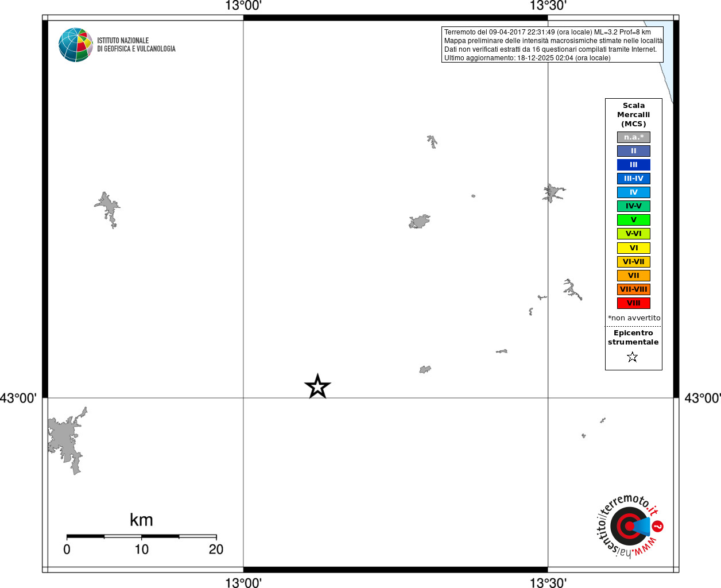
Task: Click the top 13°30' longitude label
Action: point(548,6)
